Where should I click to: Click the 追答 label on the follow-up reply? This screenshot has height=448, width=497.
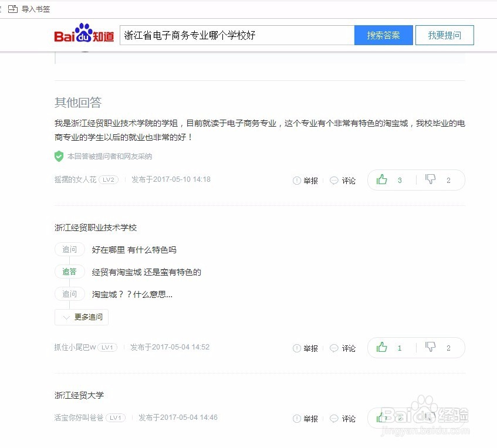[x=69, y=271]
